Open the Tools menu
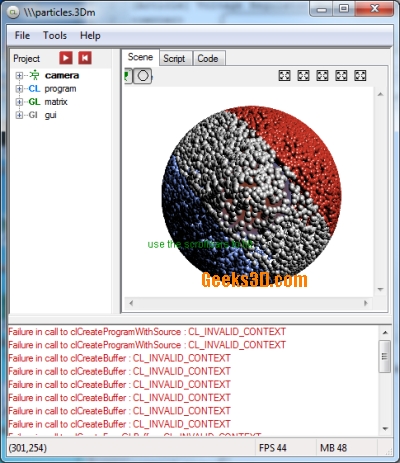 55,35
